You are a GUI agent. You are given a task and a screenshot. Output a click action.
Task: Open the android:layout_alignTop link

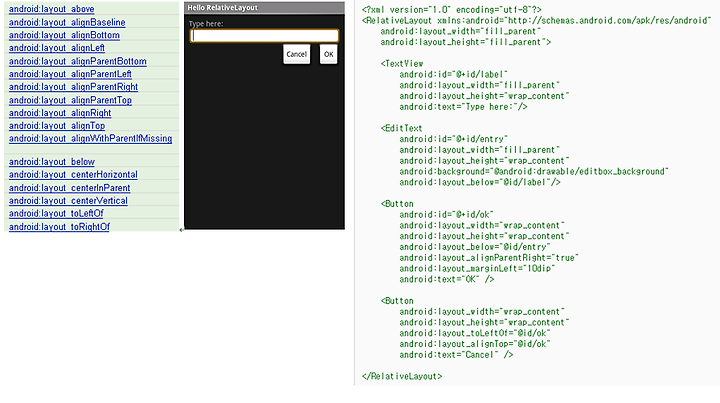(x=57, y=126)
